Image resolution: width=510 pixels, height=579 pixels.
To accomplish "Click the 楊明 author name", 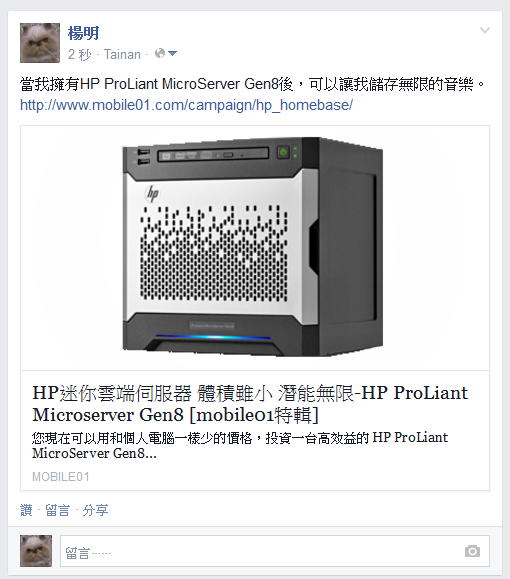I will pyautogui.click(x=83, y=33).
